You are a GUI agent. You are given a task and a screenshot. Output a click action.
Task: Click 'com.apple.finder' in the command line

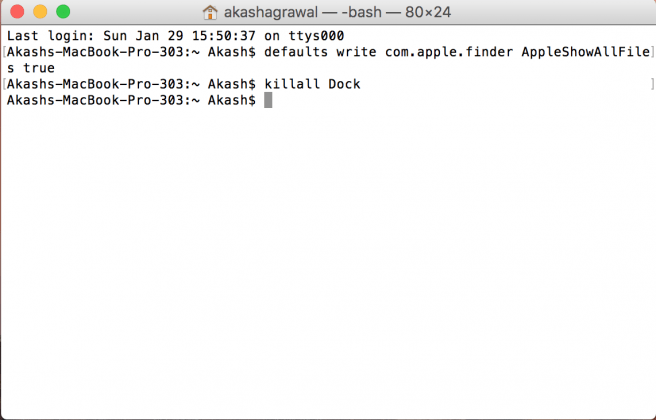[x=449, y=52]
